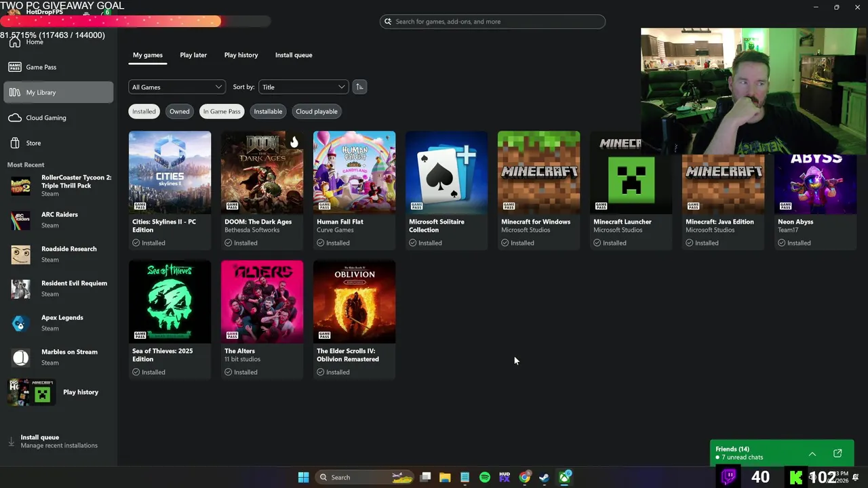Open File Explorer from the taskbar
Screen dimensions: 868x488
tap(445, 477)
